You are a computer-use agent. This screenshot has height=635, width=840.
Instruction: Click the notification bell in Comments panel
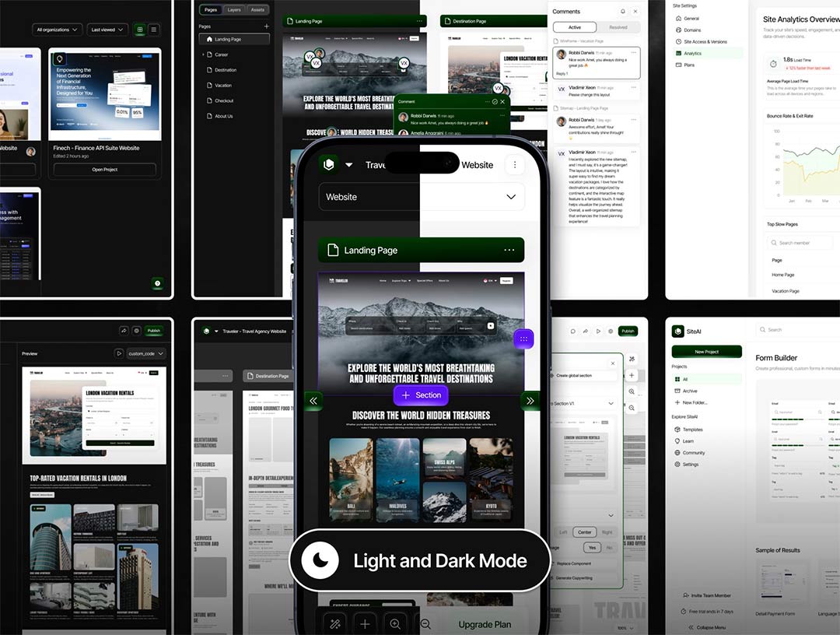point(622,12)
